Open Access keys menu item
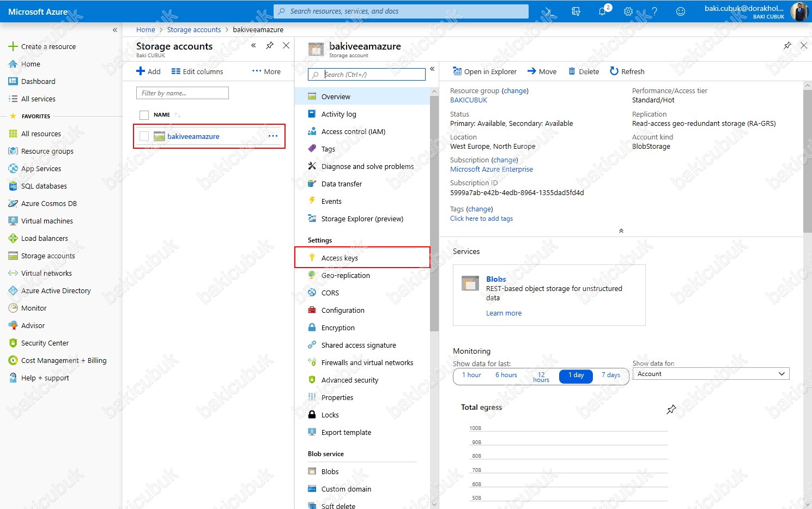Viewport: 812px width, 509px height. click(362, 258)
